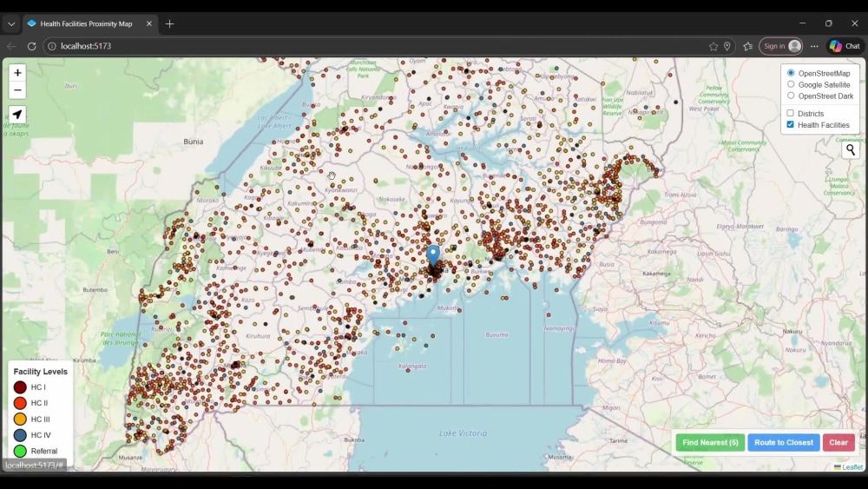Image resolution: width=868 pixels, height=489 pixels.
Task: Click the Facility Levels legend title
Action: click(x=41, y=372)
